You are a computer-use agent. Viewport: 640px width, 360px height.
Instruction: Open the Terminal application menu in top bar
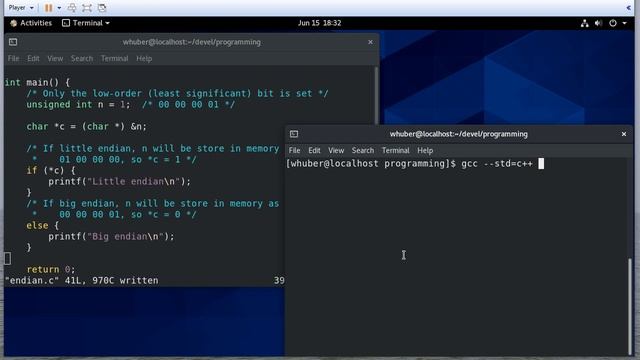pos(86,23)
